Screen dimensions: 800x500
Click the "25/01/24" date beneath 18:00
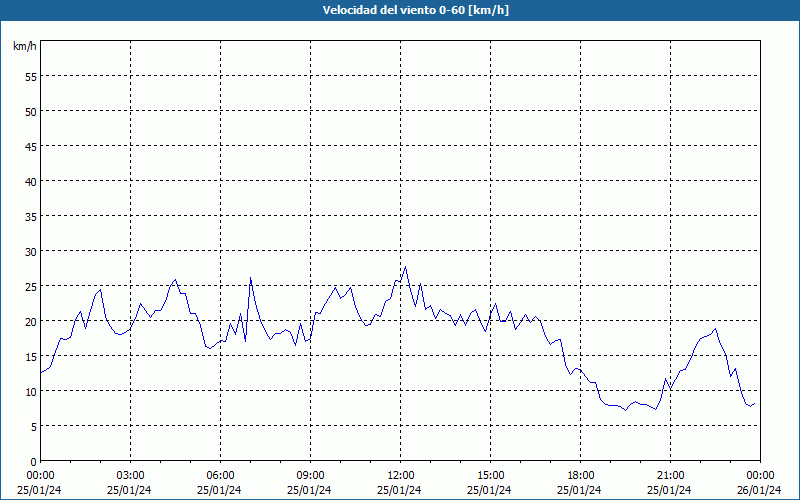coord(579,490)
